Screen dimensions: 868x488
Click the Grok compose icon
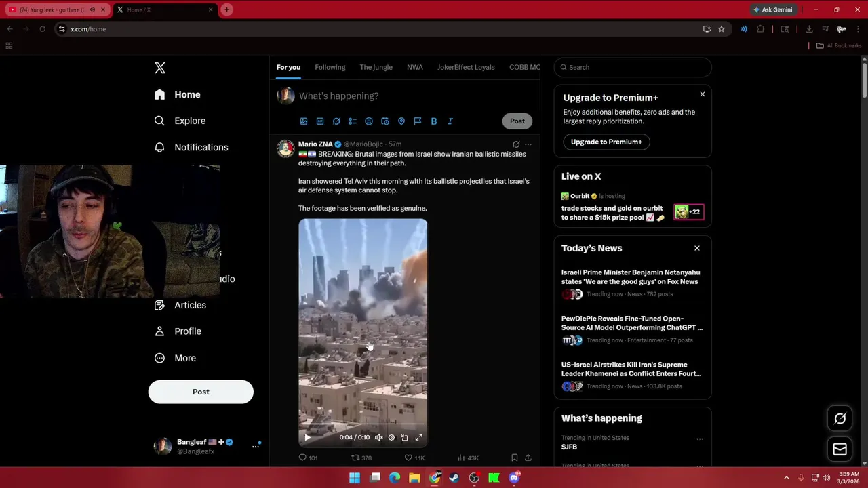336,121
